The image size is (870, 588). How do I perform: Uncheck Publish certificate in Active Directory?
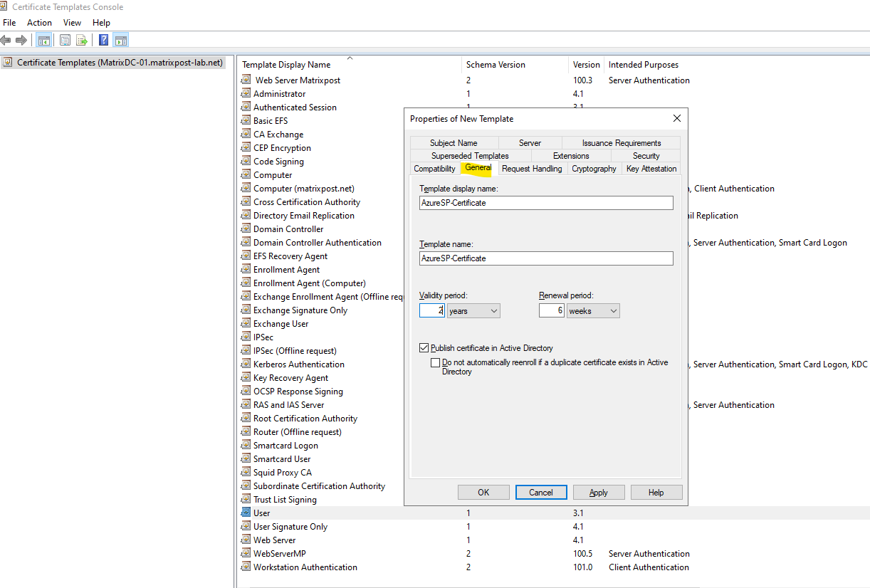[425, 348]
